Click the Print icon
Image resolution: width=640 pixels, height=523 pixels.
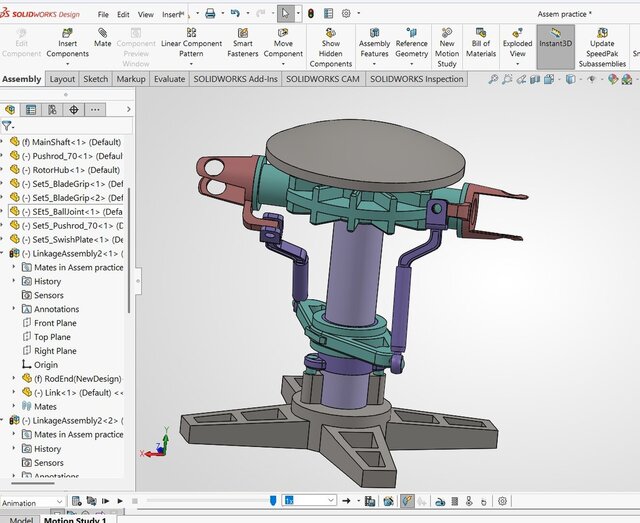(x=210, y=13)
